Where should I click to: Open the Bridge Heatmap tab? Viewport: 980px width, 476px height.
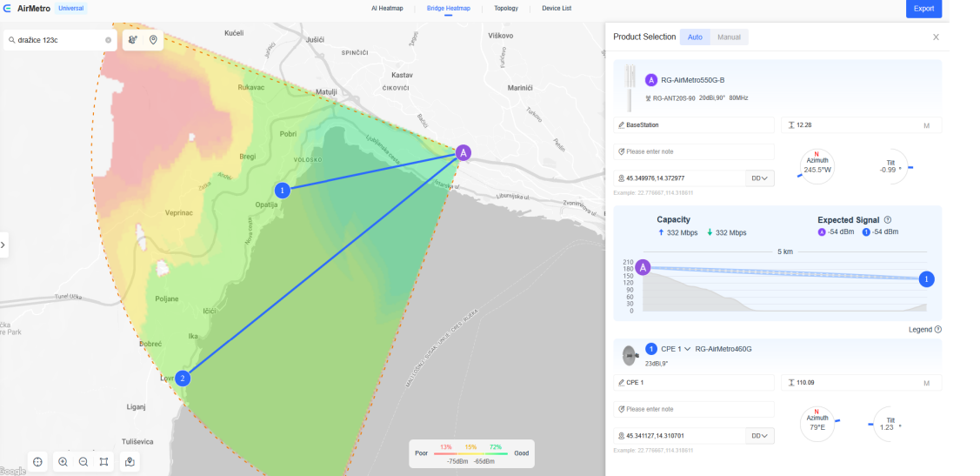point(448,9)
